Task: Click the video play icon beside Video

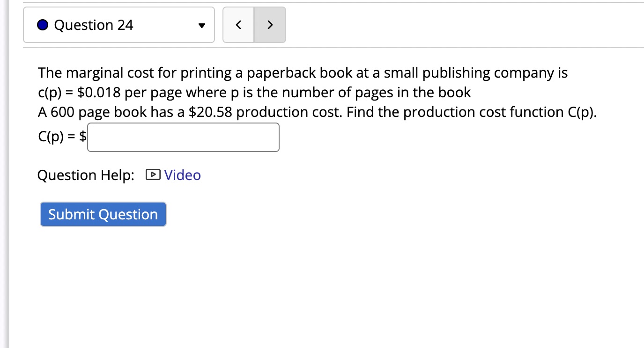Action: (x=152, y=175)
